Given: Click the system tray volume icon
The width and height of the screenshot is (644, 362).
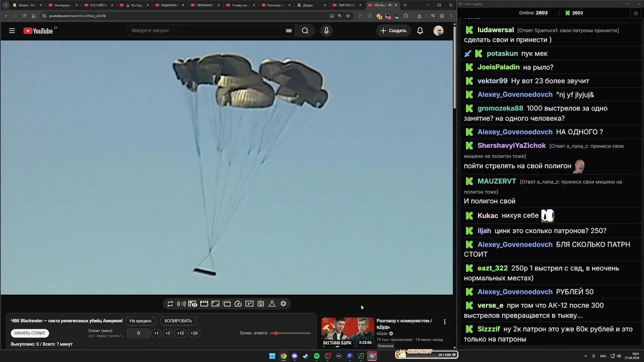Looking at the screenshot, I should coord(618,356).
